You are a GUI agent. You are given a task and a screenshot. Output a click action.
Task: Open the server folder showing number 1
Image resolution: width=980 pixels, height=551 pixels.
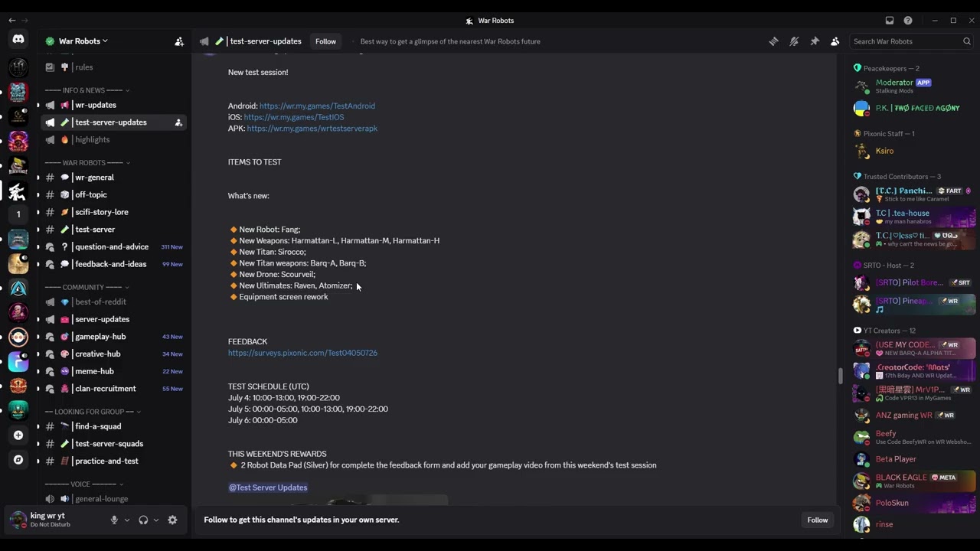[x=18, y=214]
